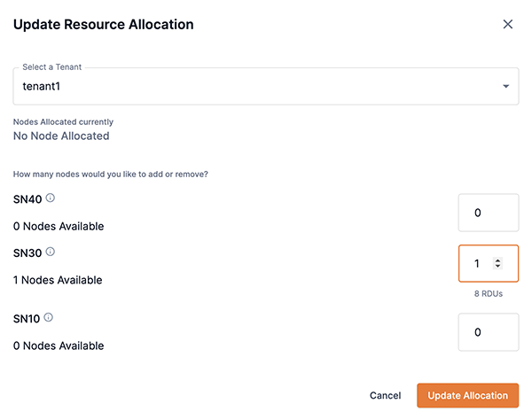Increase SN30 node count with up arrow
The height and width of the screenshot is (419, 532).
[497, 260]
